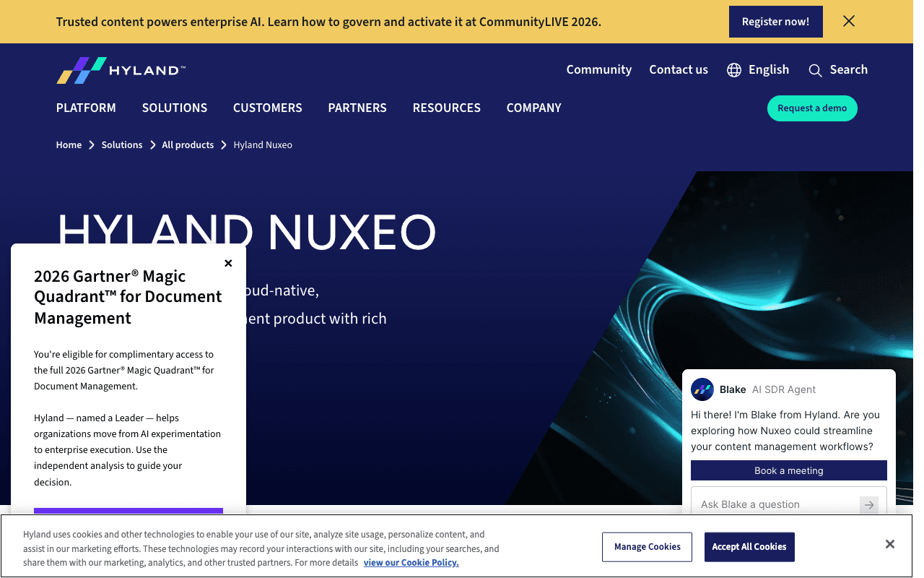Screen dimensions: 924x578
Task: Close the cookie consent banner
Action: pos(890,544)
